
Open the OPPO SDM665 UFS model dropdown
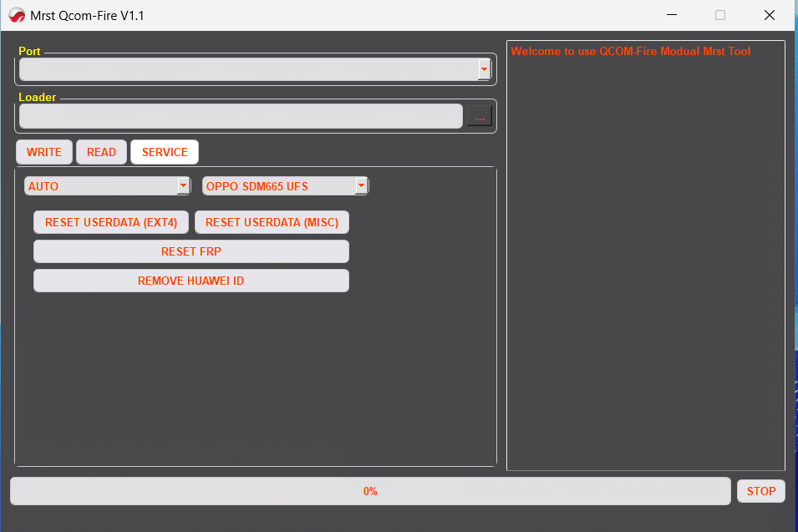[361, 186]
